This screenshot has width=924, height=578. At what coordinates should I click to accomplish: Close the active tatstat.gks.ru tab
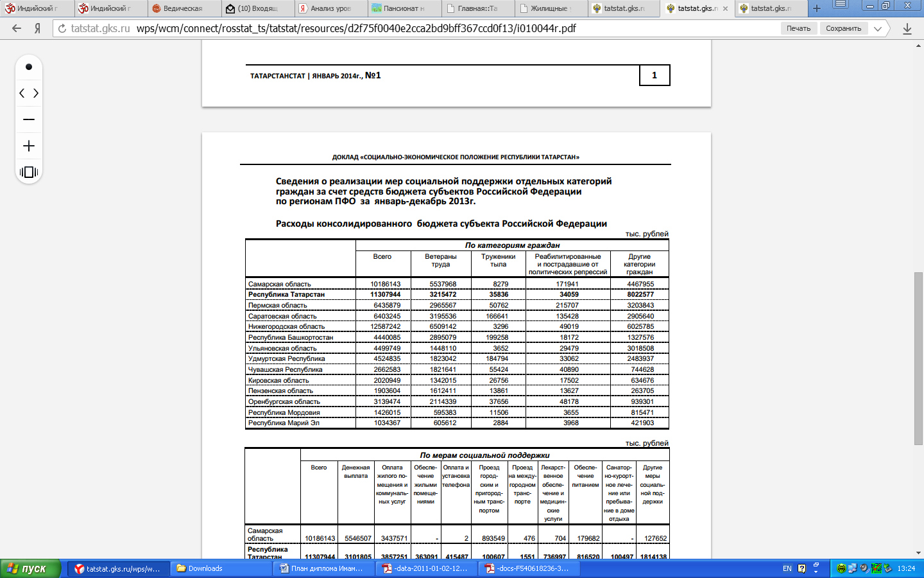coord(725,8)
